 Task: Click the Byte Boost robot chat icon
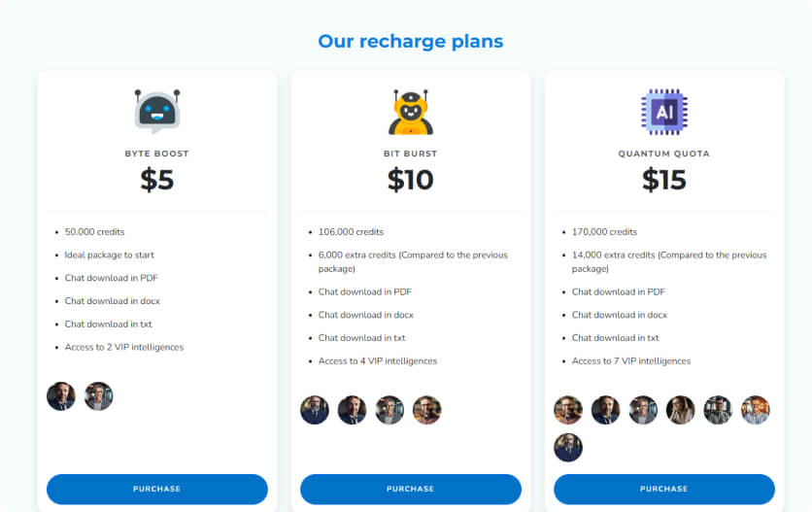tap(157, 111)
